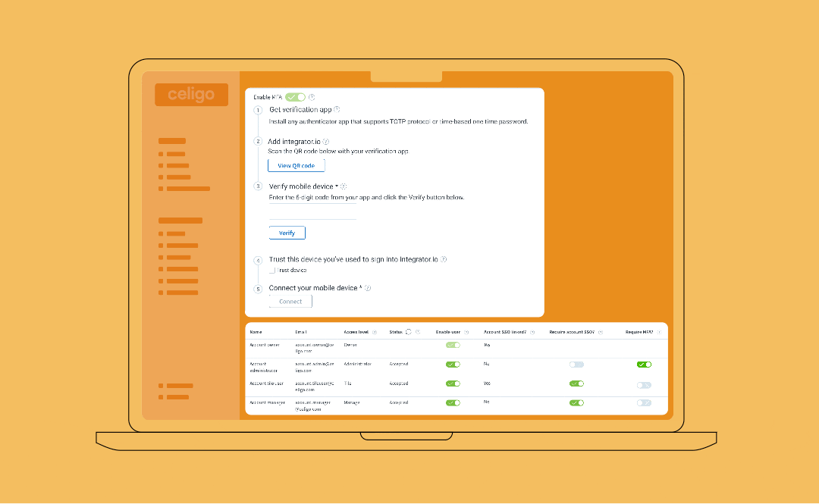The image size is (819, 504).
Task: Open help icon next to Get verification app
Action: (x=337, y=109)
